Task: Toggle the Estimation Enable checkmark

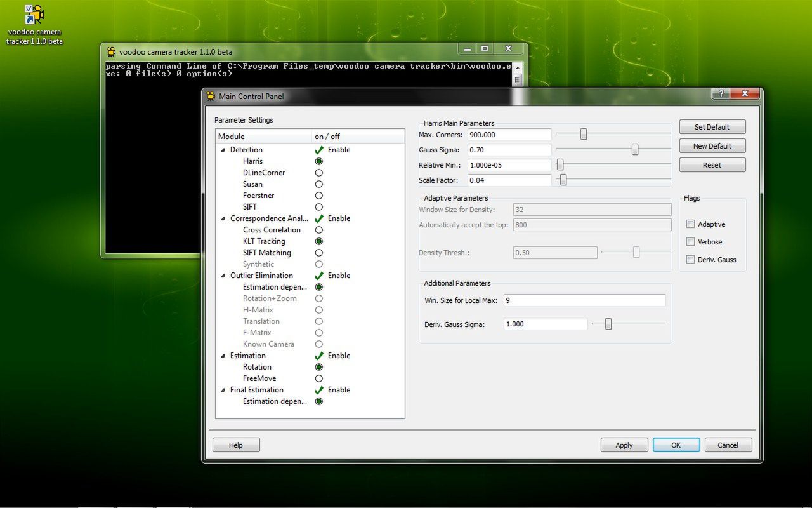Action: tap(319, 356)
